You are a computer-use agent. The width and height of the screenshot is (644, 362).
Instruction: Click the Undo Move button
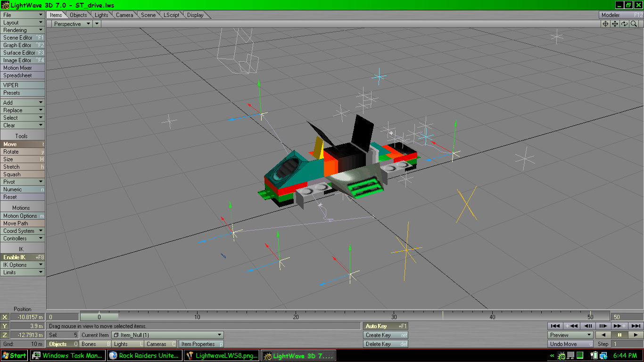[570, 344]
